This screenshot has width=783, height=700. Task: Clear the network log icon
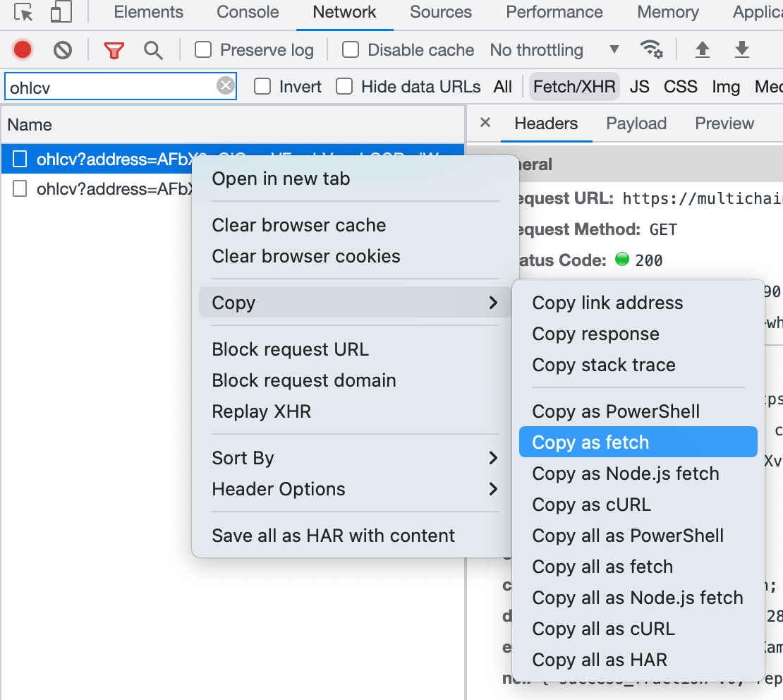point(63,50)
